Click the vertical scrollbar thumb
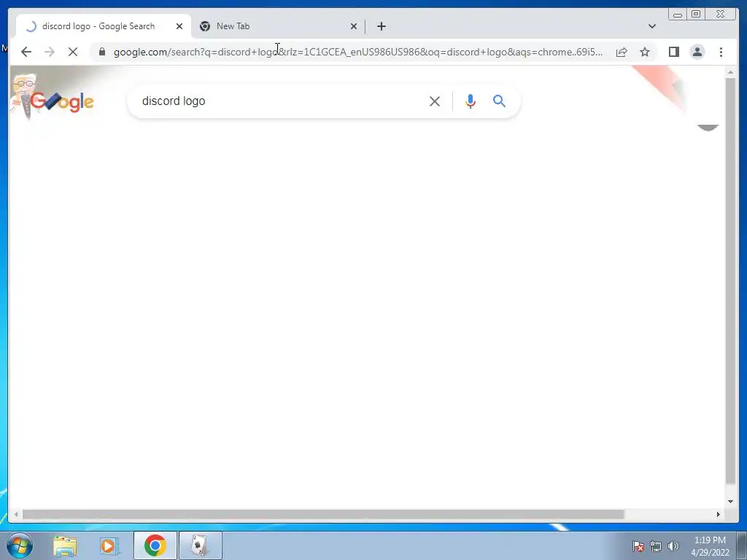Screen dimensions: 747x560 tap(730, 281)
